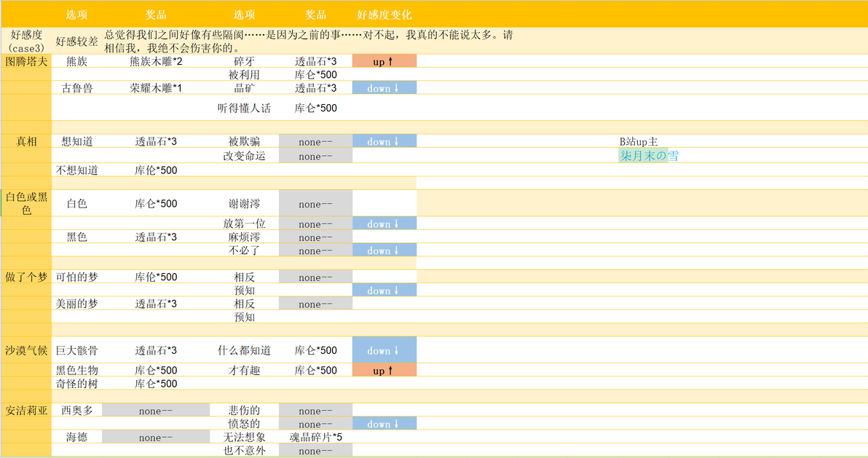Select the 愤怒的 option cell

click(x=244, y=424)
